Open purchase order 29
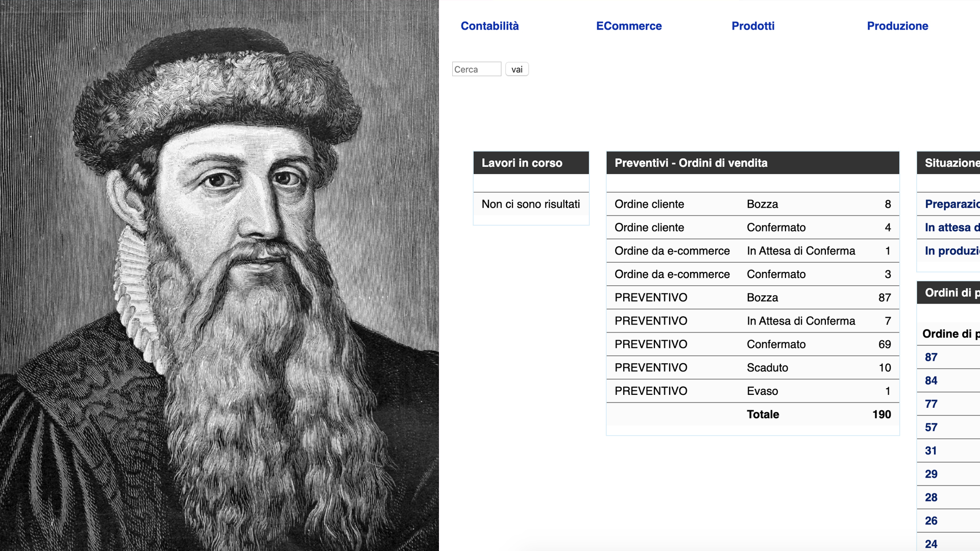Viewport: 980px width, 551px height. click(931, 474)
